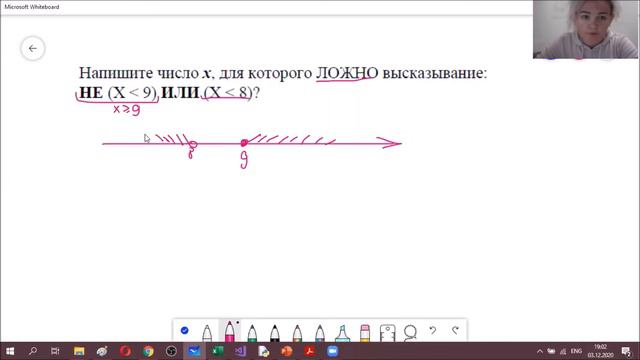640x360 pixels.
Task: Open File Explorer from the taskbar
Action: coord(79,351)
